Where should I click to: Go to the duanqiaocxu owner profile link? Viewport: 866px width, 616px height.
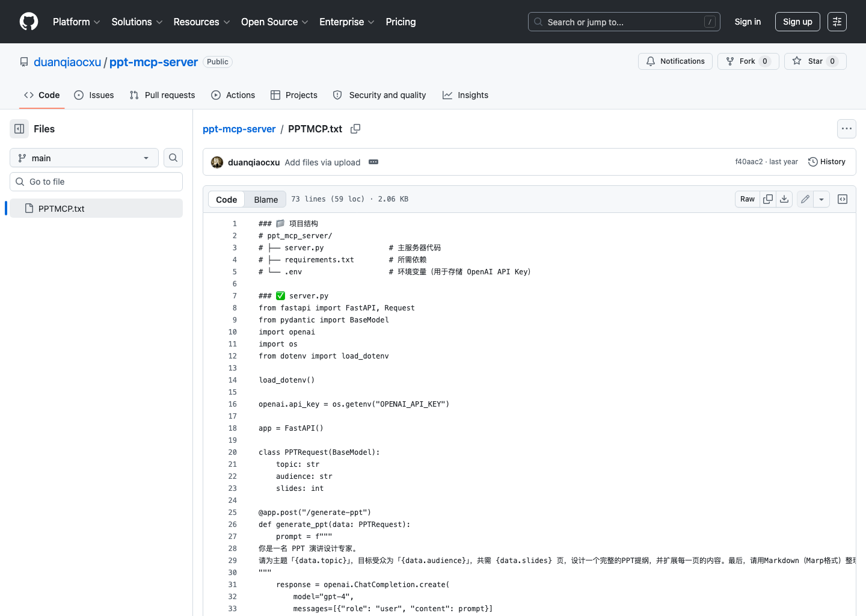(x=67, y=62)
